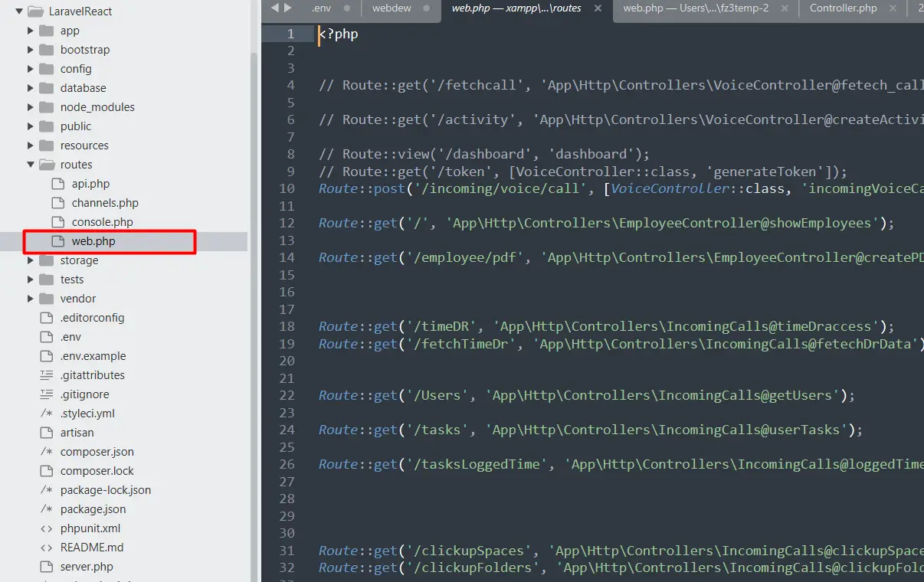Click the api.php file icon
The image size is (924, 582).
pos(57,184)
